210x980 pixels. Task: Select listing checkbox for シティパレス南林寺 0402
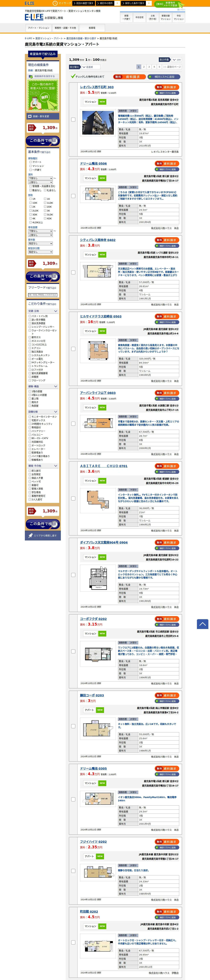click(x=73, y=272)
